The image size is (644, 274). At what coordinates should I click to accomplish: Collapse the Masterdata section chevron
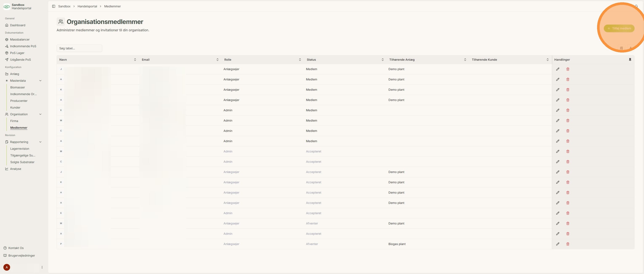(41, 81)
